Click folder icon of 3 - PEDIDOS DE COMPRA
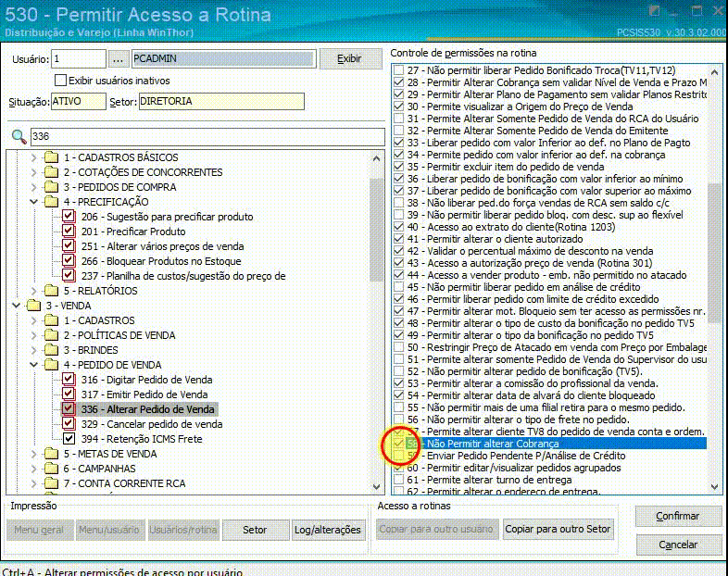This screenshot has width=728, height=576. point(52,187)
